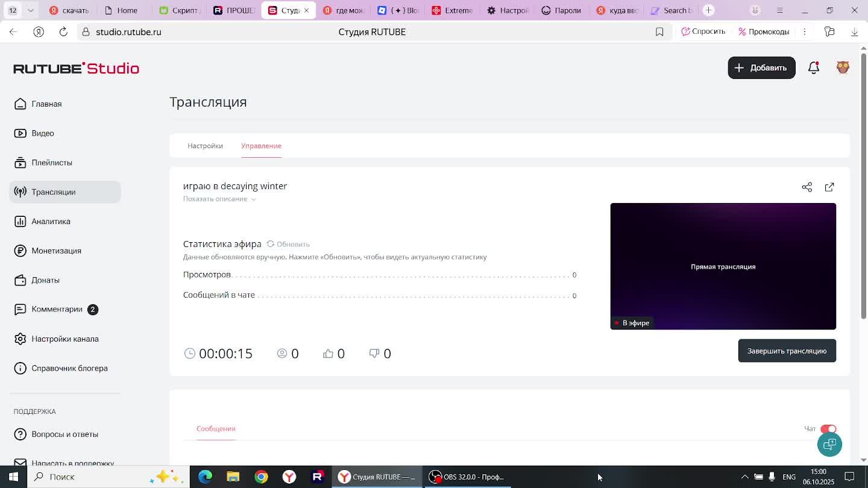Image resolution: width=868 pixels, height=488 pixels.
Task: Open the tab list dropdown arrow
Action: (30, 10)
